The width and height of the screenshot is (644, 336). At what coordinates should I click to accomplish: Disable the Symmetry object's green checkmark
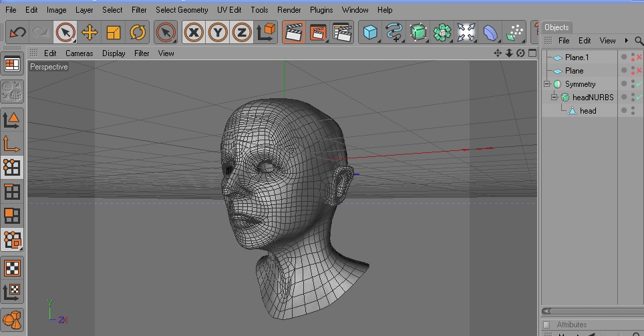pos(639,84)
